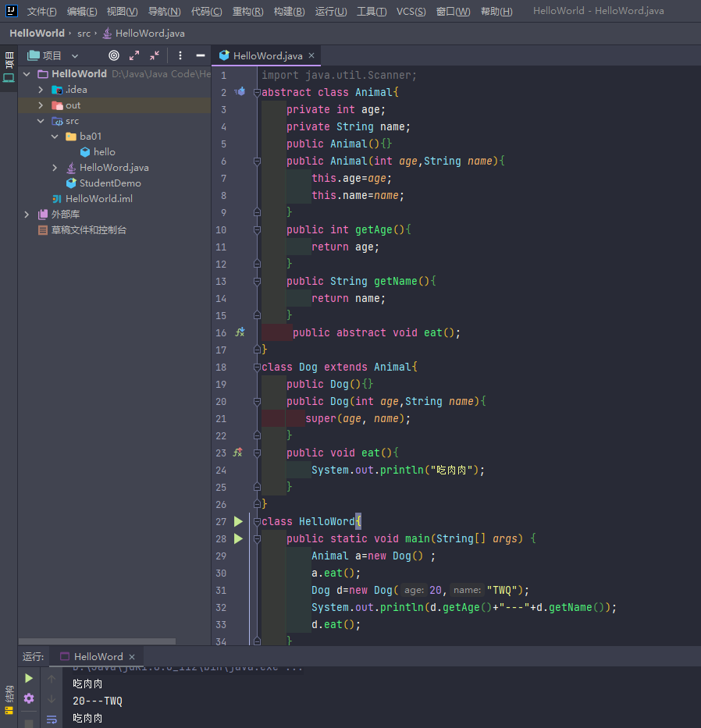Rerun program with green run button

tap(29, 678)
